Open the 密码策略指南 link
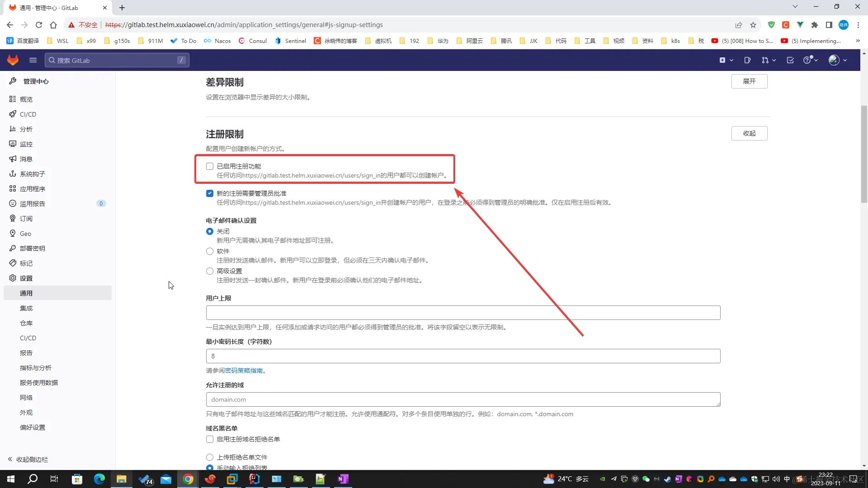Viewport: 868px width, 488px height. pyautogui.click(x=244, y=371)
